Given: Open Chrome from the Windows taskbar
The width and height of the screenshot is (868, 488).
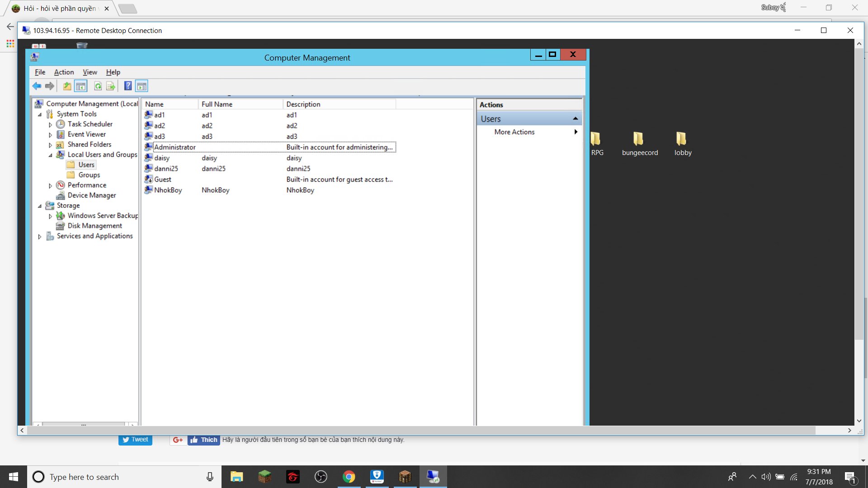Looking at the screenshot, I should tap(349, 477).
